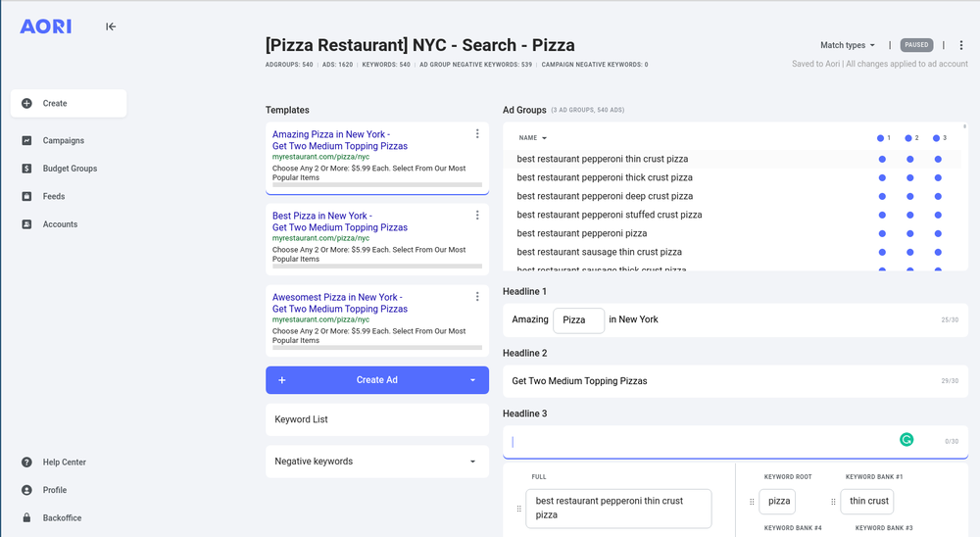
Task: Expand the Negative keywords panel
Action: 377,462
